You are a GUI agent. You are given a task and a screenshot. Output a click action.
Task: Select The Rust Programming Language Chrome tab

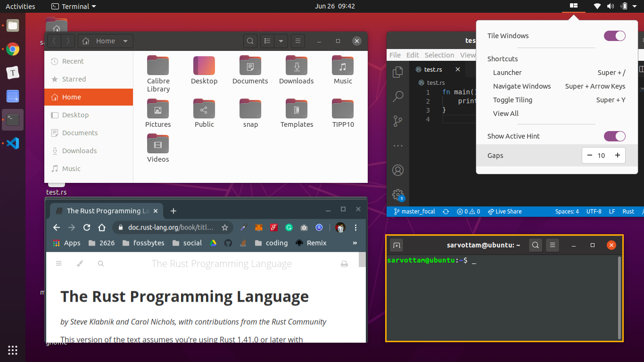point(107,211)
